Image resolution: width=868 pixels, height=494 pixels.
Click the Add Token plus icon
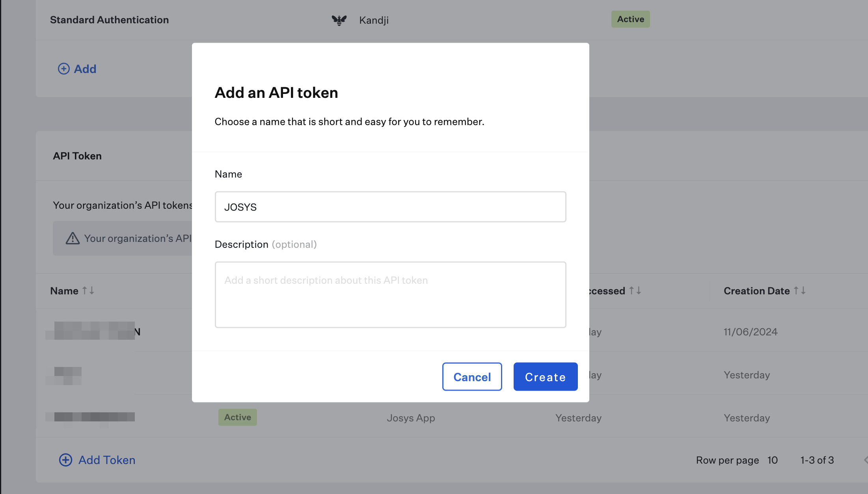point(65,460)
